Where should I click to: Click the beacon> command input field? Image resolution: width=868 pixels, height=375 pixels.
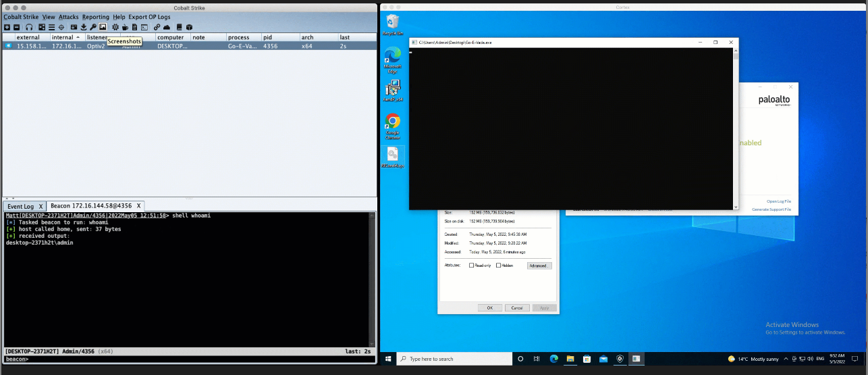click(x=202, y=359)
